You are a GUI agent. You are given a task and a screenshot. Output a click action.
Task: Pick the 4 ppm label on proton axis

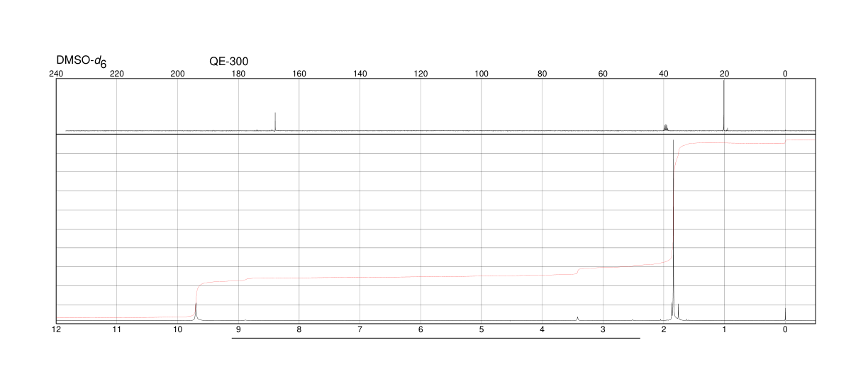click(x=542, y=329)
